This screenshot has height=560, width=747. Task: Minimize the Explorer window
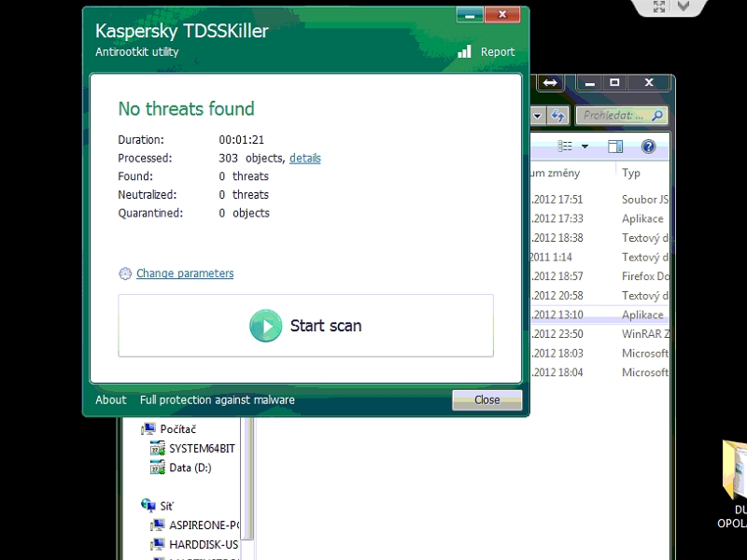click(590, 83)
